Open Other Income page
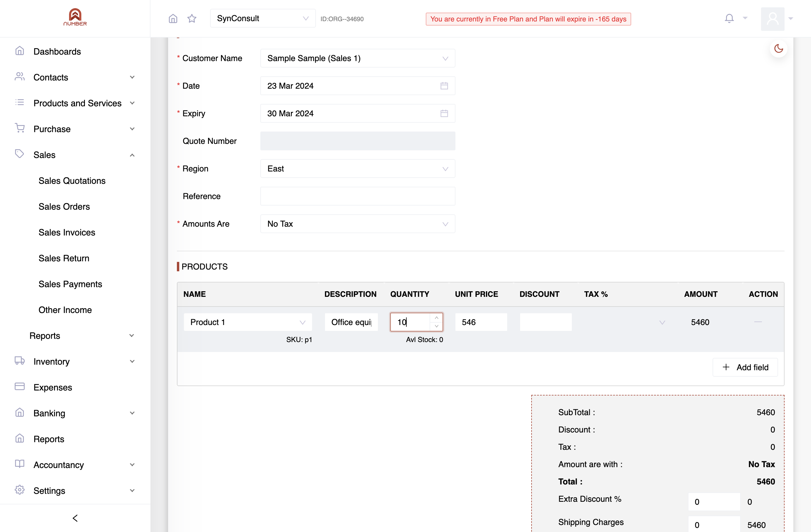The image size is (811, 532). pyautogui.click(x=65, y=310)
